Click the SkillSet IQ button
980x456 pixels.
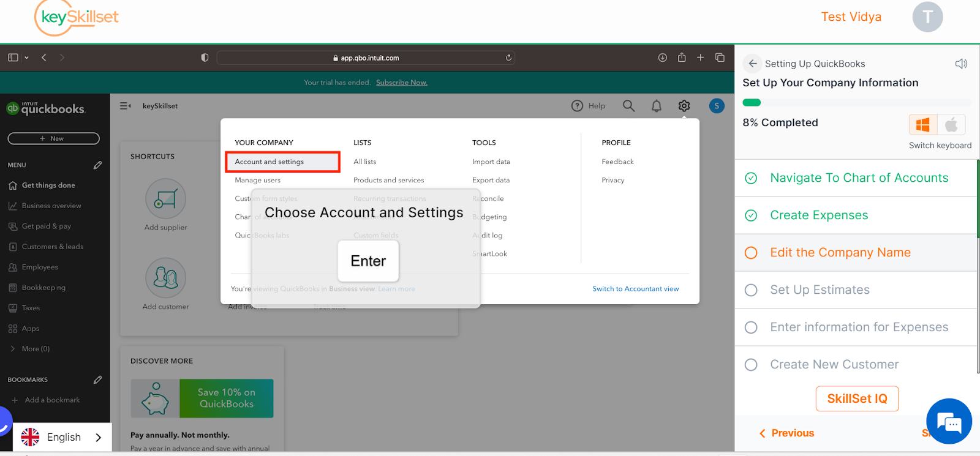[857, 399]
